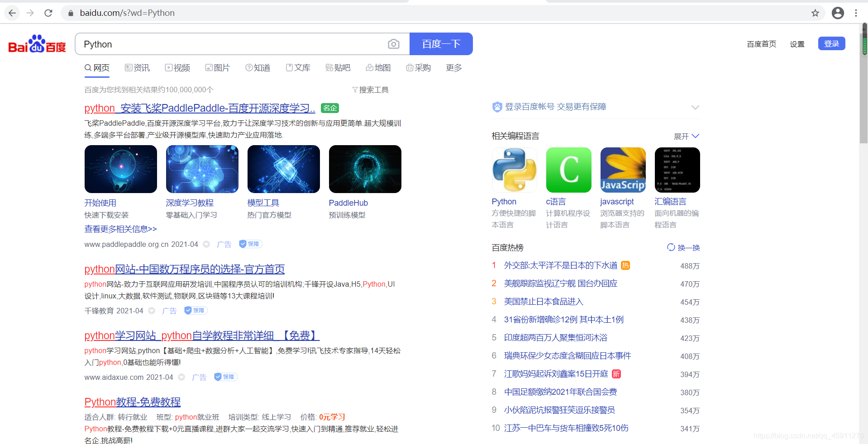868x444 pixels.
Task: Click 保障 badge on 千锋教育 result
Action: (x=196, y=311)
